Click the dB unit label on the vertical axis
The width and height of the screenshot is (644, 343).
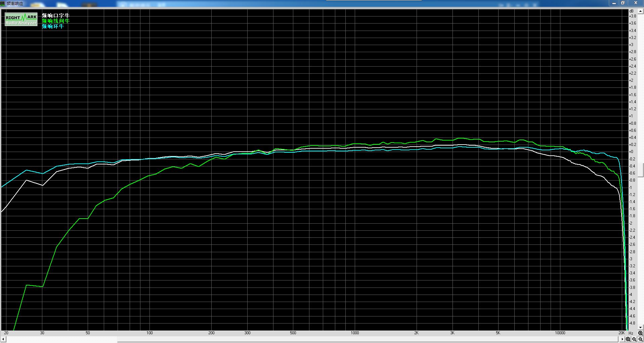[631, 11]
